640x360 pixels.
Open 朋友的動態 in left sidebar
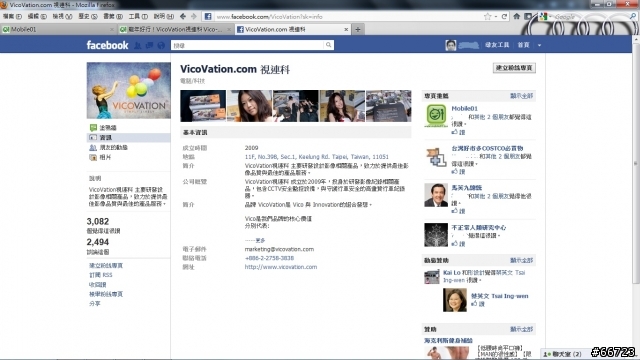pyautogui.click(x=113, y=147)
